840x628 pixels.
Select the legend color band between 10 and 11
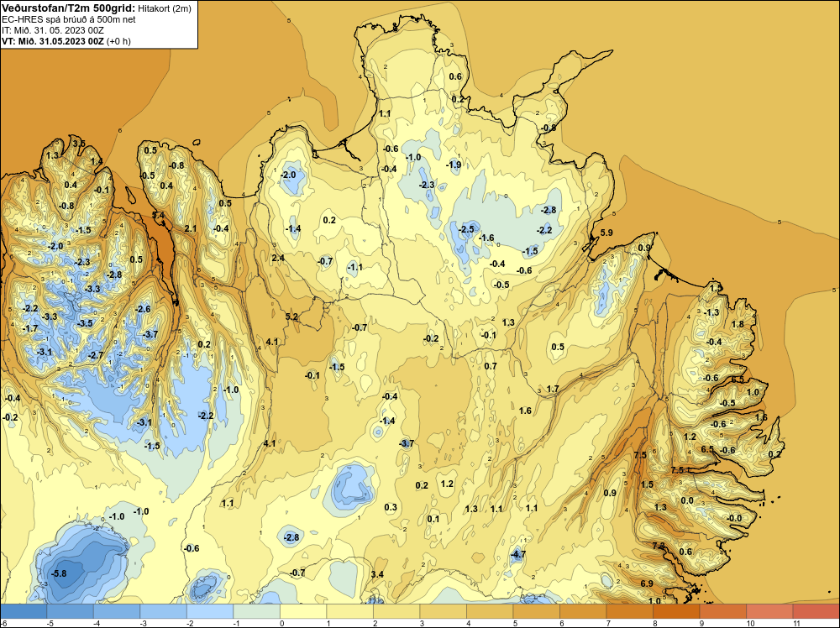click(769, 611)
